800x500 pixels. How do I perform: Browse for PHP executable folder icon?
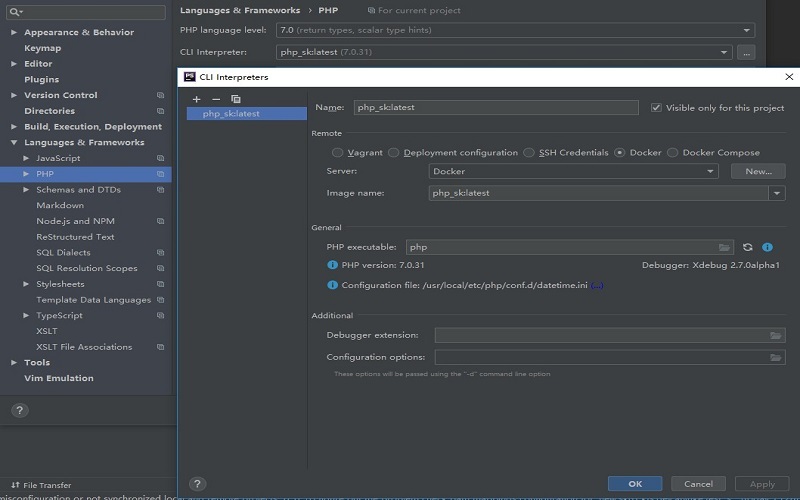point(725,247)
